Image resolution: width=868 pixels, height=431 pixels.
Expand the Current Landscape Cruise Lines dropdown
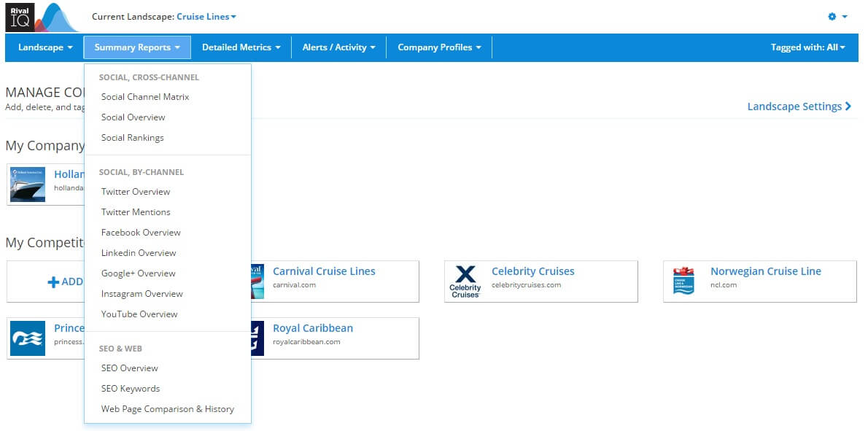click(206, 17)
